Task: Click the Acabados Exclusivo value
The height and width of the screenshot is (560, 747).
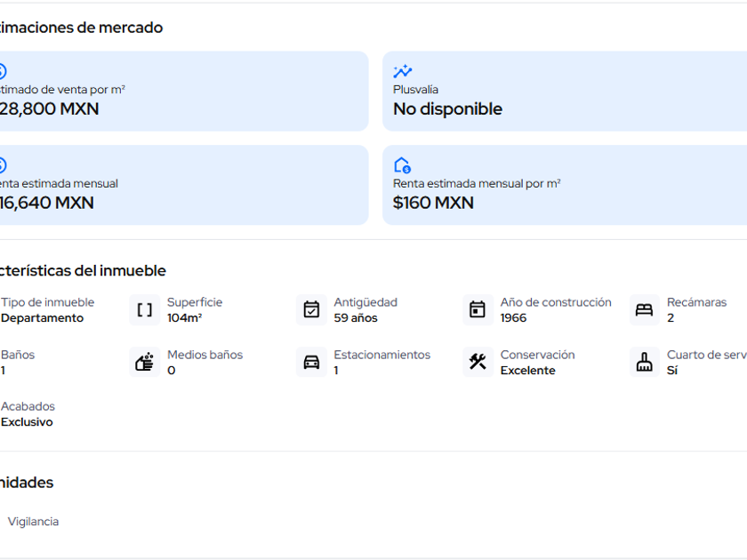Action: tap(27, 422)
